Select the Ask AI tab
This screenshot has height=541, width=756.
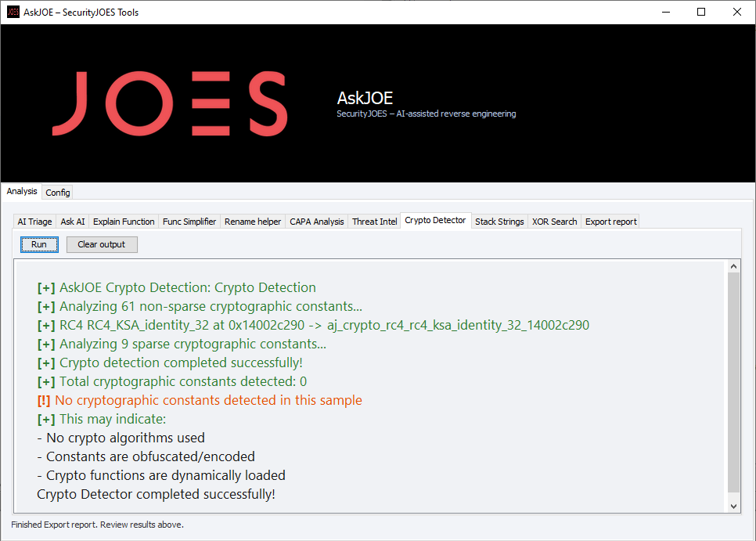(73, 222)
